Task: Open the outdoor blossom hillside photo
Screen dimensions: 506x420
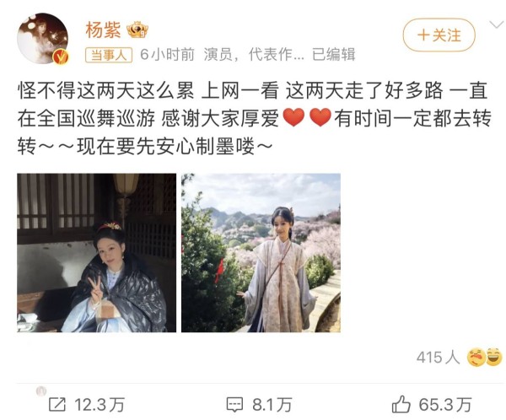Action: tap(261, 253)
